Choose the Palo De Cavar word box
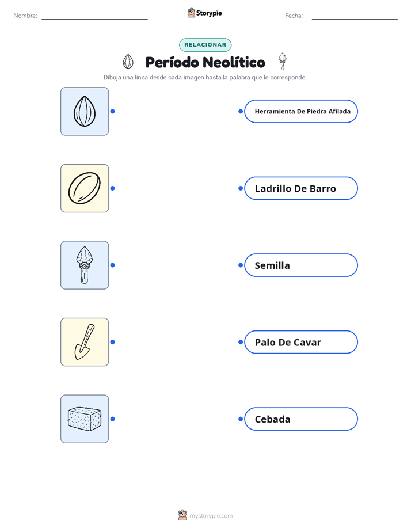 coord(301,342)
